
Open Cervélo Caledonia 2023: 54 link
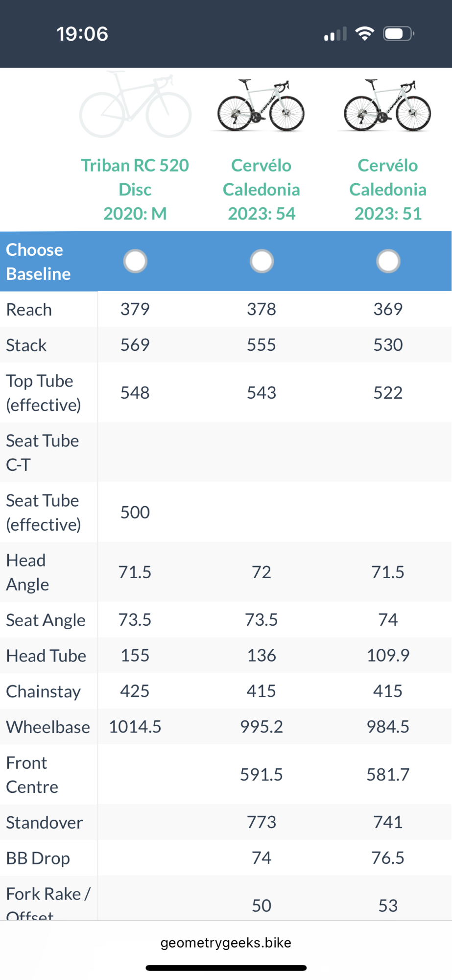click(x=262, y=190)
